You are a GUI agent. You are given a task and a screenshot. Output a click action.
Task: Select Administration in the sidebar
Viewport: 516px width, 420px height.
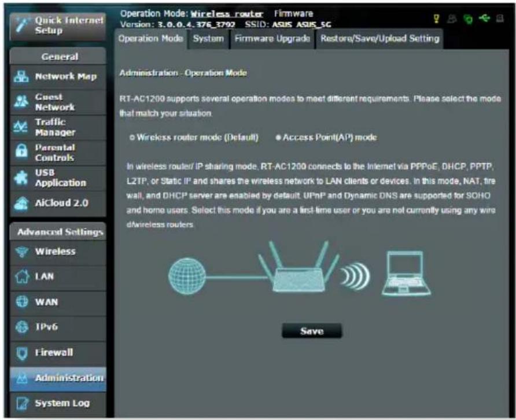(x=58, y=378)
